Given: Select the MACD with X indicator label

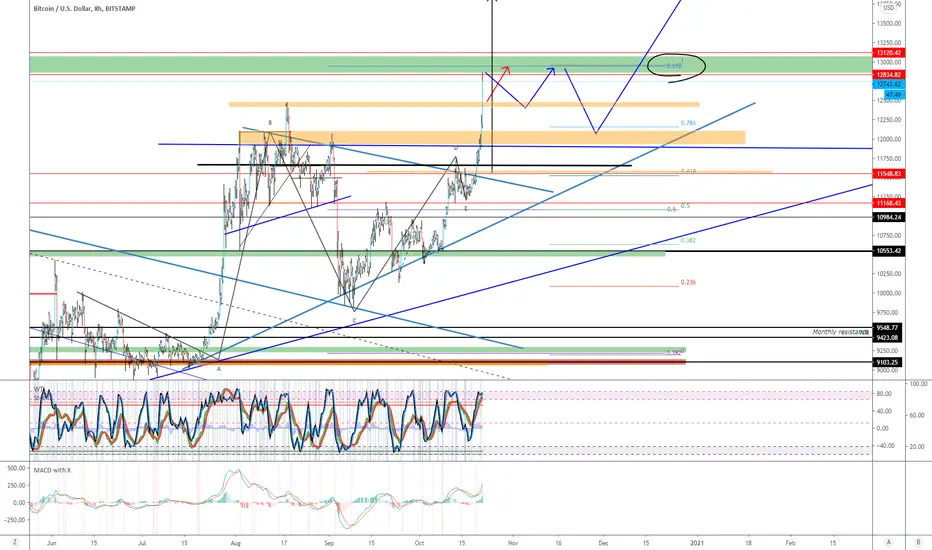Looking at the screenshot, I should coord(52,470).
